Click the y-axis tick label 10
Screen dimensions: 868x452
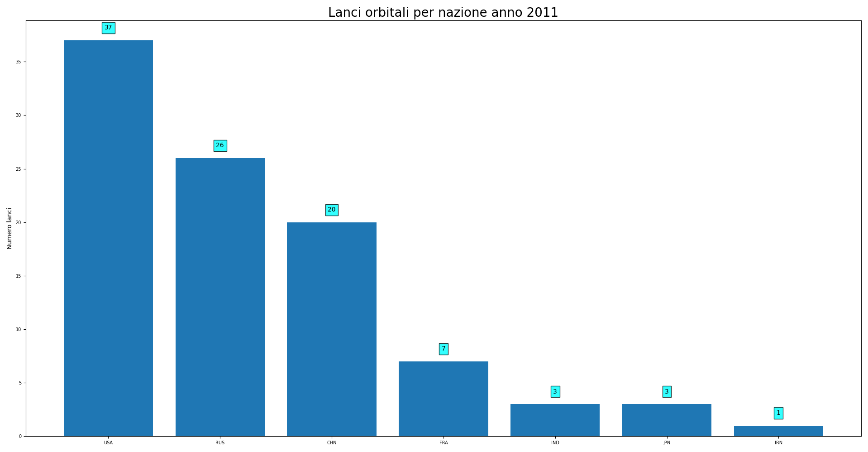tap(19, 329)
